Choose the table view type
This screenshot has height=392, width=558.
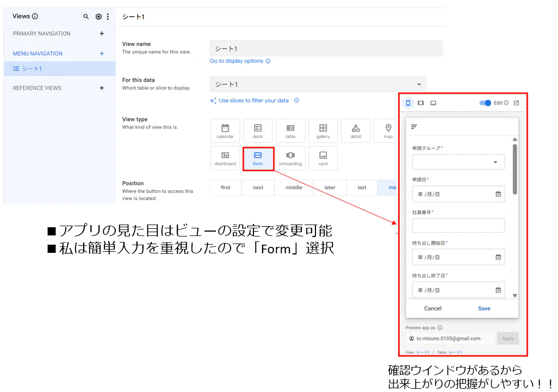290,131
